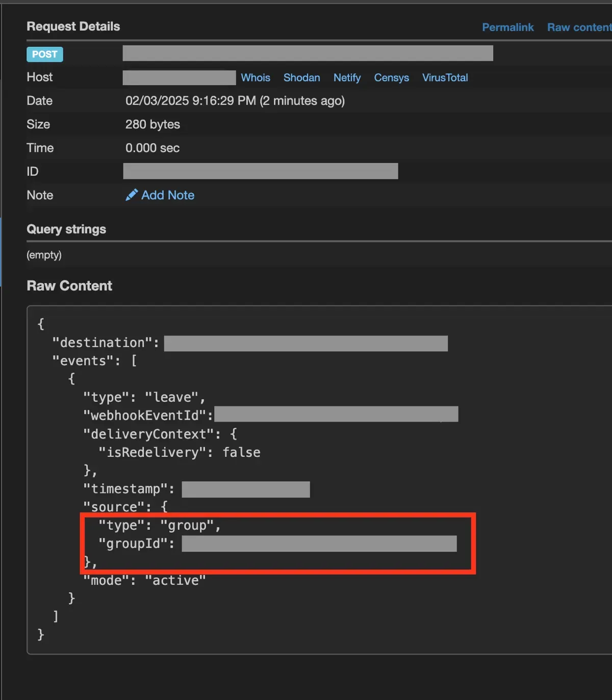Select the redacted Host value
The image size is (612, 700).
pos(179,77)
